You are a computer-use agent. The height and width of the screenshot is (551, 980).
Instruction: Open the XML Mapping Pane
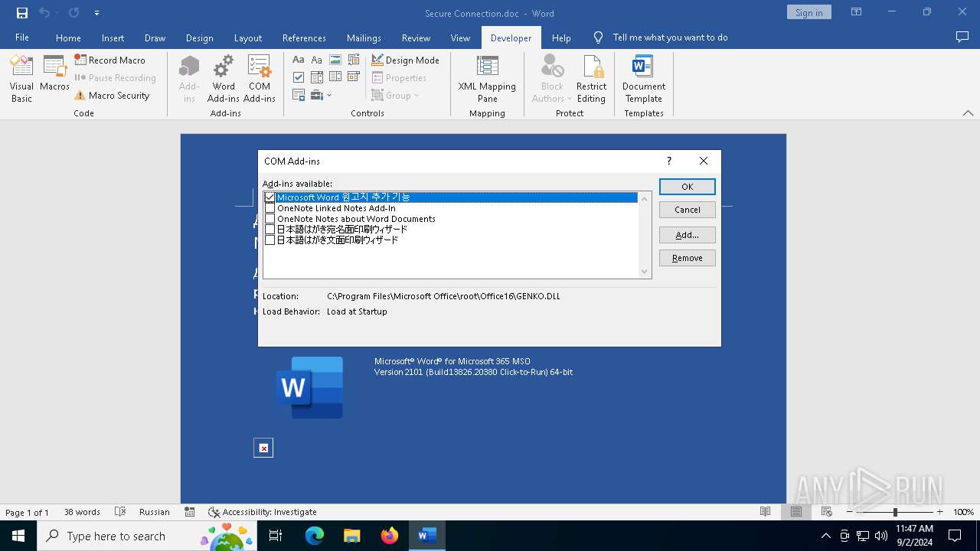[487, 79]
